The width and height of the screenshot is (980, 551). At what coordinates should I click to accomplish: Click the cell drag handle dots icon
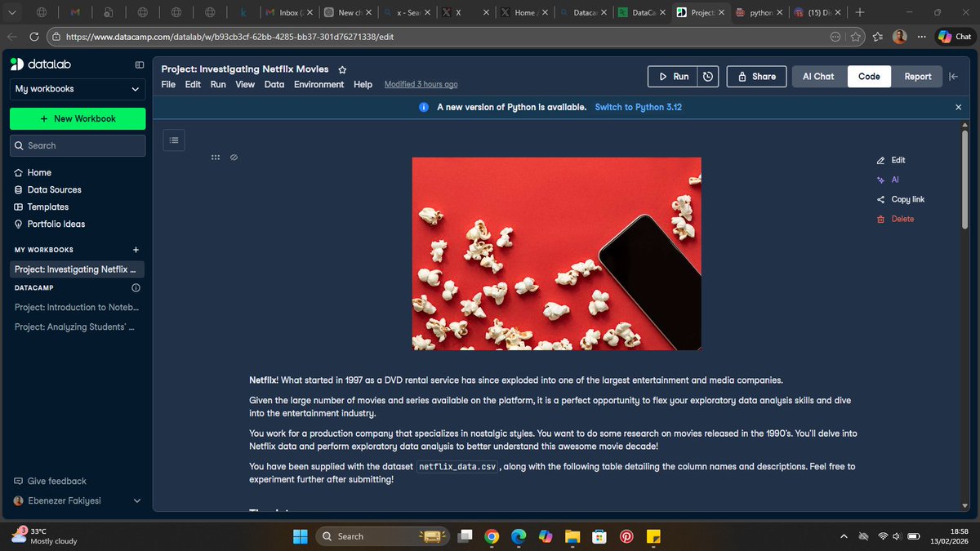click(x=216, y=157)
